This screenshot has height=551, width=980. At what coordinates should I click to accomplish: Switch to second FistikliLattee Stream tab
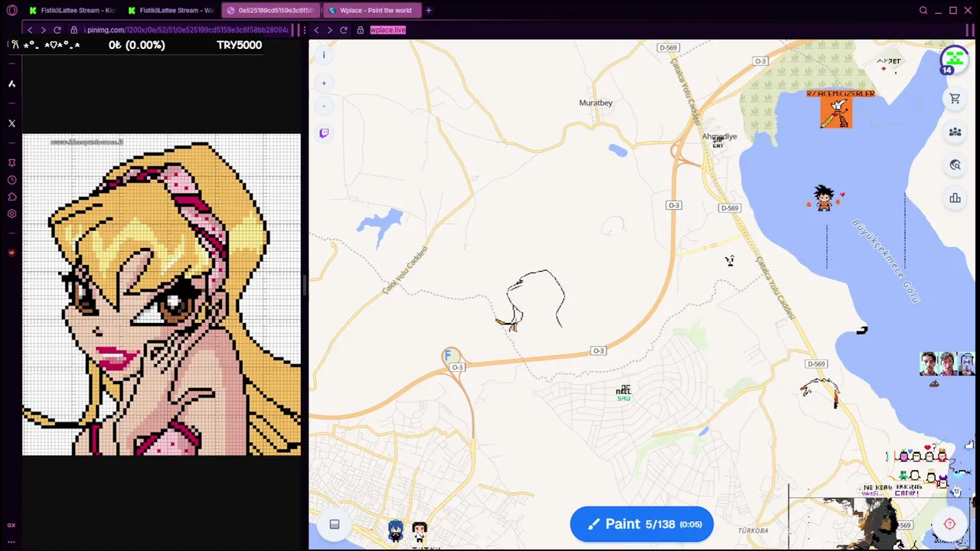(171, 10)
